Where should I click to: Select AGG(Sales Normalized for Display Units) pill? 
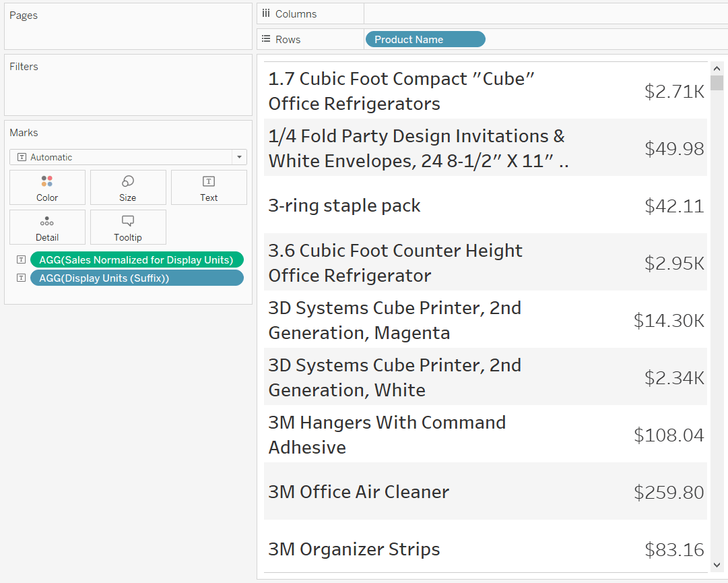point(137,259)
